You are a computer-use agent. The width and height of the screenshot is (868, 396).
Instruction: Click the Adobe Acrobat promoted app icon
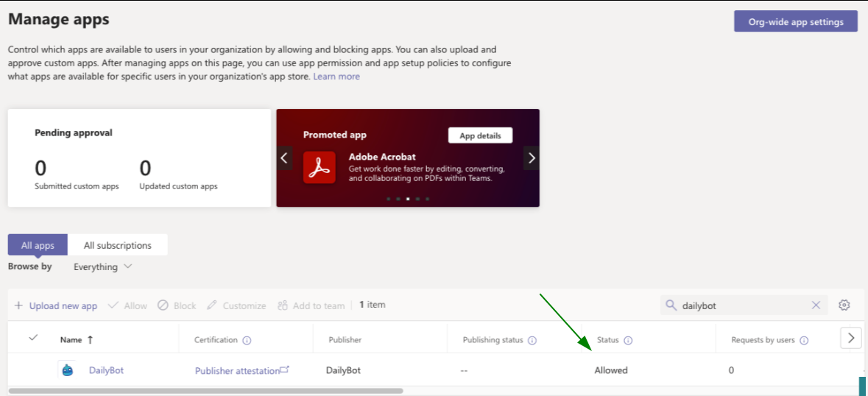[x=320, y=167]
